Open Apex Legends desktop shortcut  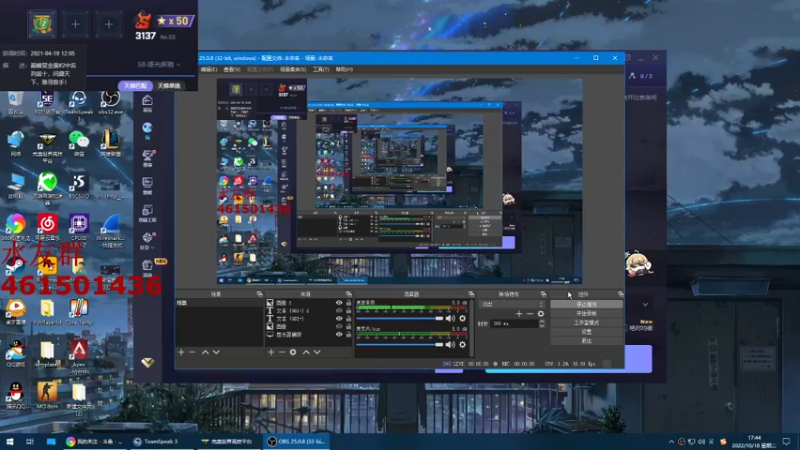coord(79,356)
